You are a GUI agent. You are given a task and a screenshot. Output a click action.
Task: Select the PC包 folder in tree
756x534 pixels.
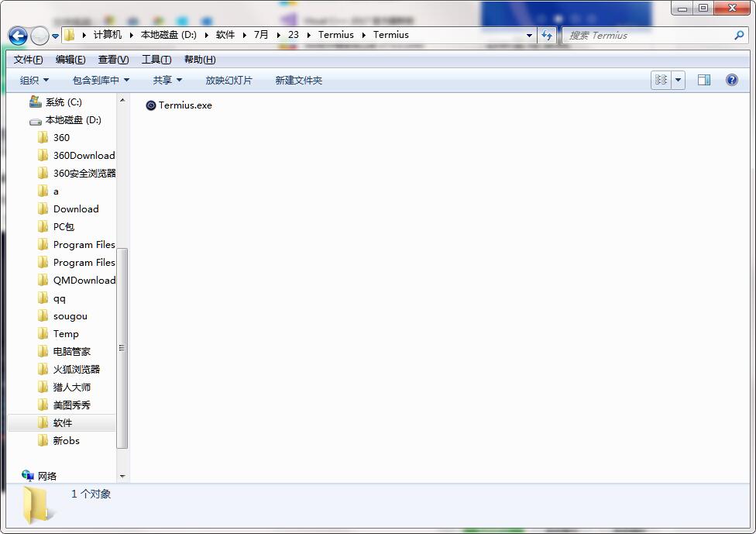[64, 227]
